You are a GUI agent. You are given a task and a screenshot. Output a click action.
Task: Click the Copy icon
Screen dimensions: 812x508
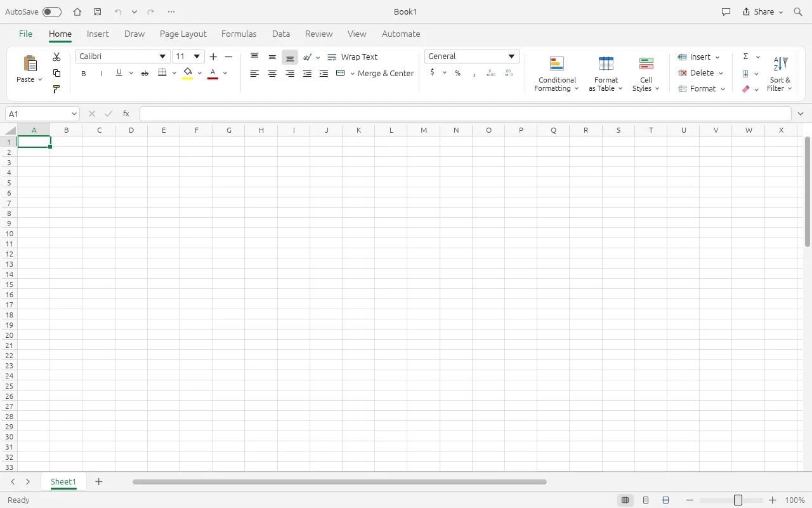56,73
